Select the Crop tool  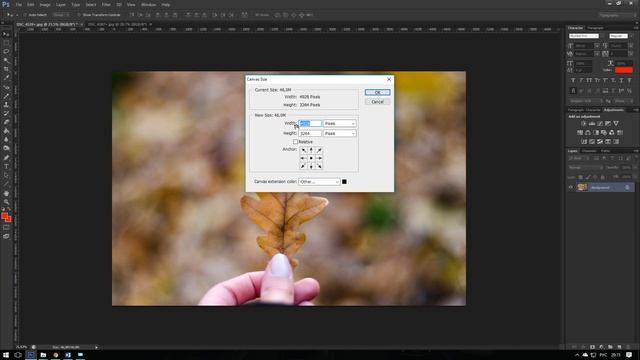6,69
